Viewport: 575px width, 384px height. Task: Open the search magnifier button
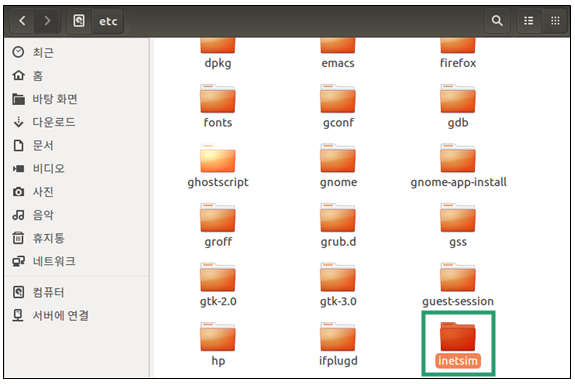pos(497,21)
